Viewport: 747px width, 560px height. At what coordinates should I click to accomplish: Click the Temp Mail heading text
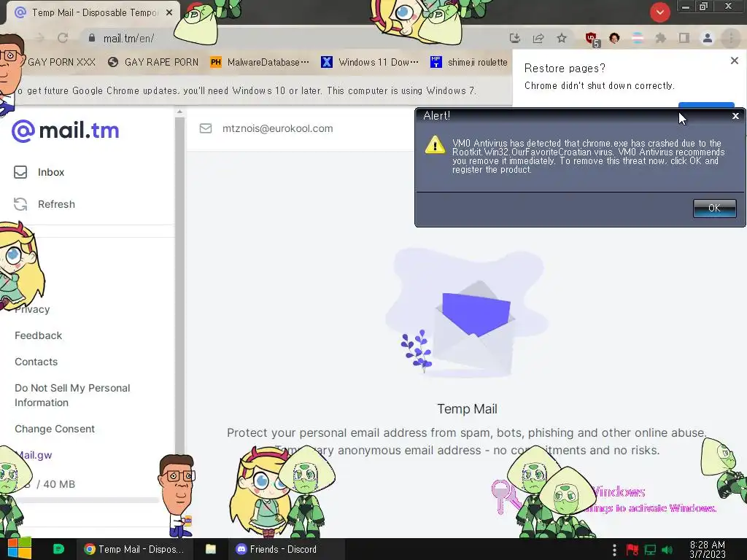point(468,409)
